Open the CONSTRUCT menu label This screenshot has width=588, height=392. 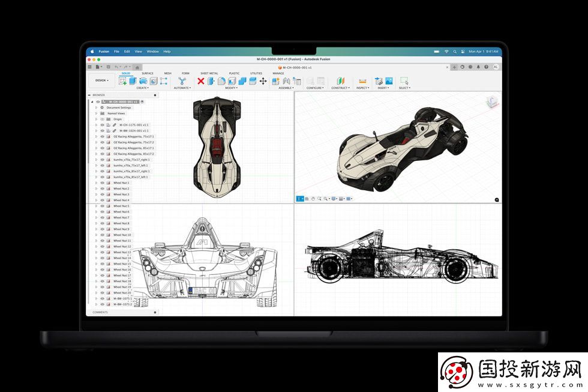pyautogui.click(x=340, y=88)
